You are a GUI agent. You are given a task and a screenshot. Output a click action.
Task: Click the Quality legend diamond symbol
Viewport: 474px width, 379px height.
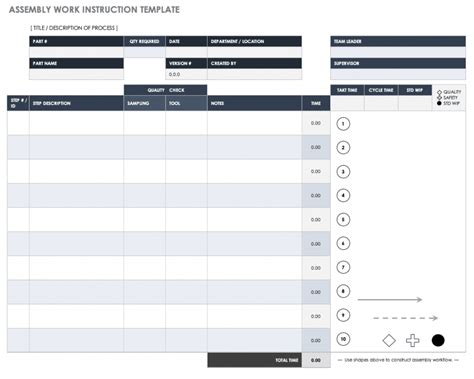pos(439,92)
